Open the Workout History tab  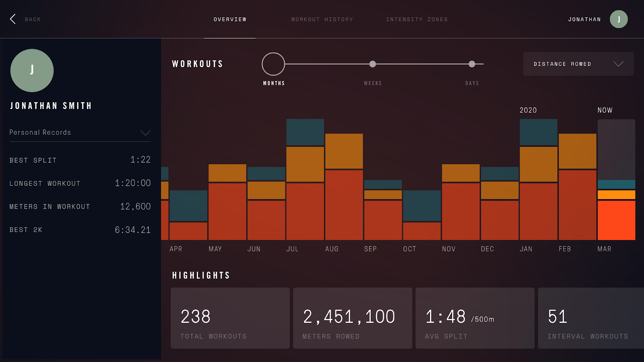(322, 19)
